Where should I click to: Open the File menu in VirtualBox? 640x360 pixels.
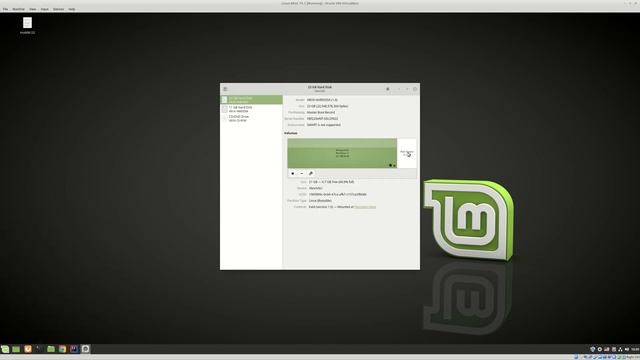[5, 9]
